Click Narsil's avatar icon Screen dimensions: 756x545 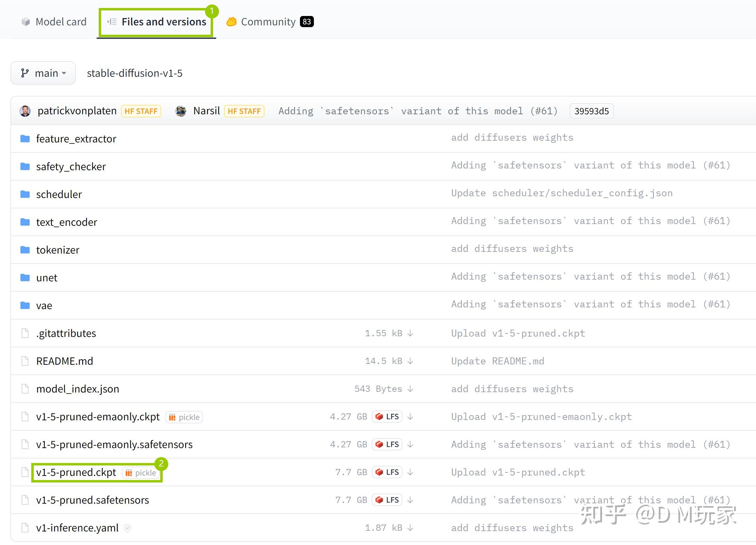(x=181, y=111)
